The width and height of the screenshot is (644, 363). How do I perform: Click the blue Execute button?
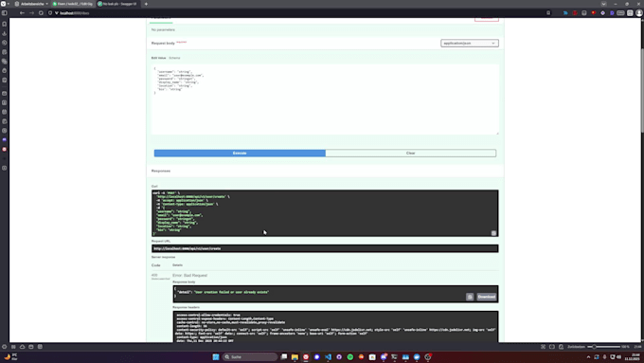point(240,153)
